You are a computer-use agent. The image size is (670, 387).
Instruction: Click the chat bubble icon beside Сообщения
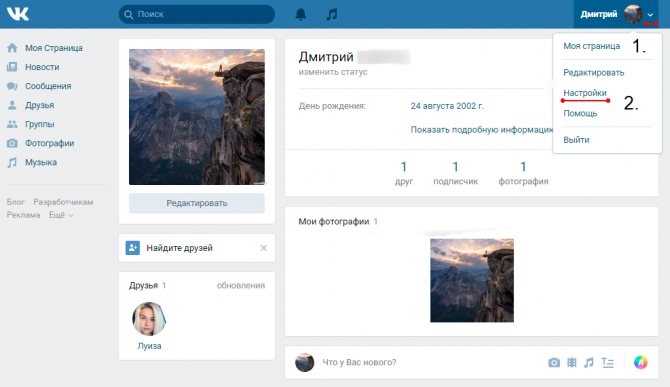point(12,86)
